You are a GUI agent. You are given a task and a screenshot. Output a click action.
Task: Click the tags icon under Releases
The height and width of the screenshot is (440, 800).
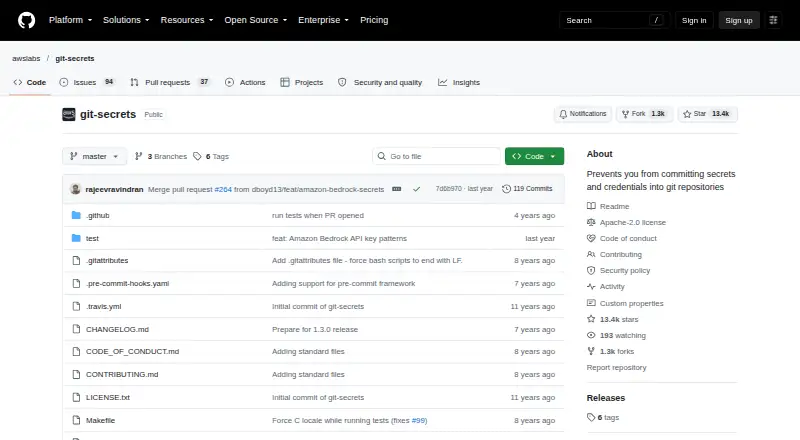click(x=591, y=418)
